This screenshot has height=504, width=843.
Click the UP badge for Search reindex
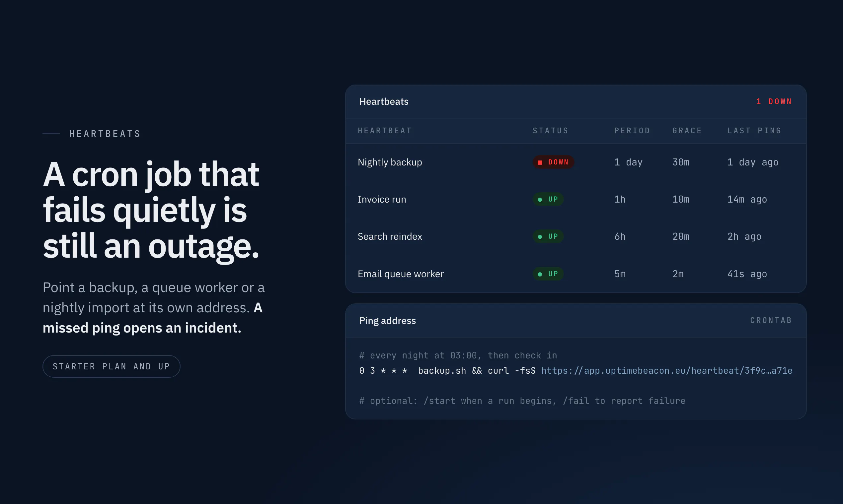point(548,236)
